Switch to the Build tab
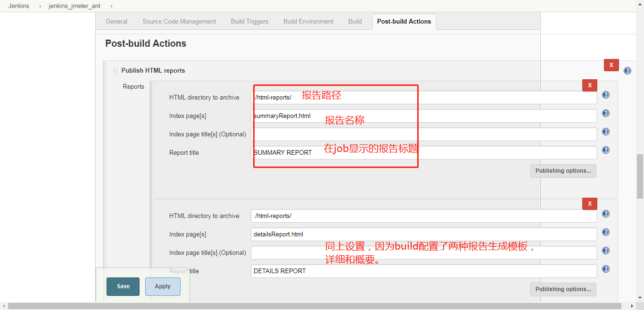 click(355, 21)
